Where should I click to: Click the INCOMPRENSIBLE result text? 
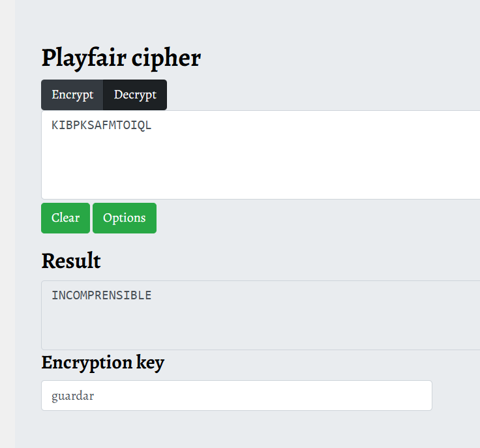(101, 296)
